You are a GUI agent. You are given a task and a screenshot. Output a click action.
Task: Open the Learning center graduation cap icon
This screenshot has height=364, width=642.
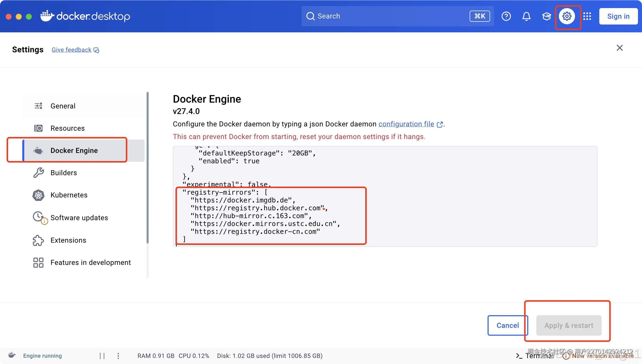pos(546,16)
